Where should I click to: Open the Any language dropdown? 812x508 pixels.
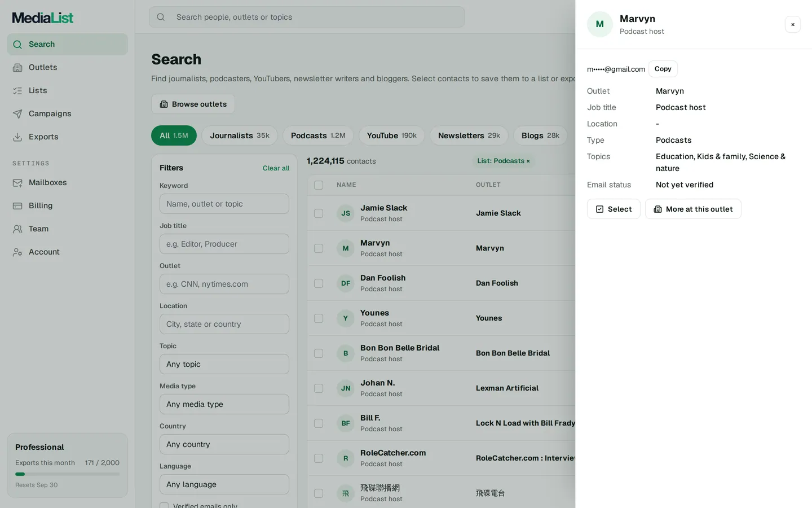tap(224, 484)
